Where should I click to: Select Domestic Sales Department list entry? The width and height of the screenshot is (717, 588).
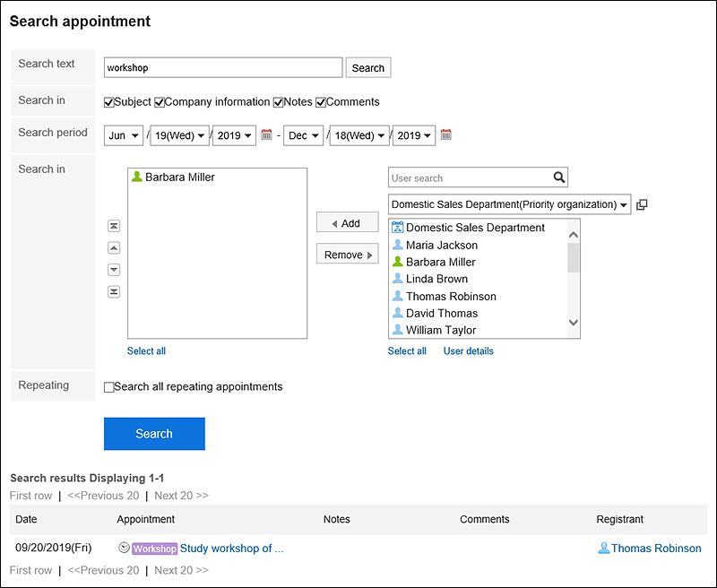click(x=474, y=228)
